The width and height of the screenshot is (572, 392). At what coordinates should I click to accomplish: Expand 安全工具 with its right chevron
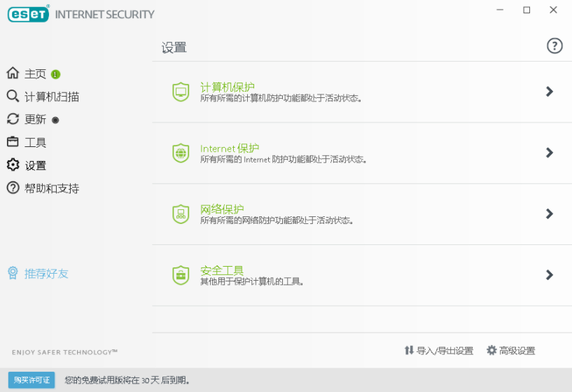tap(550, 275)
